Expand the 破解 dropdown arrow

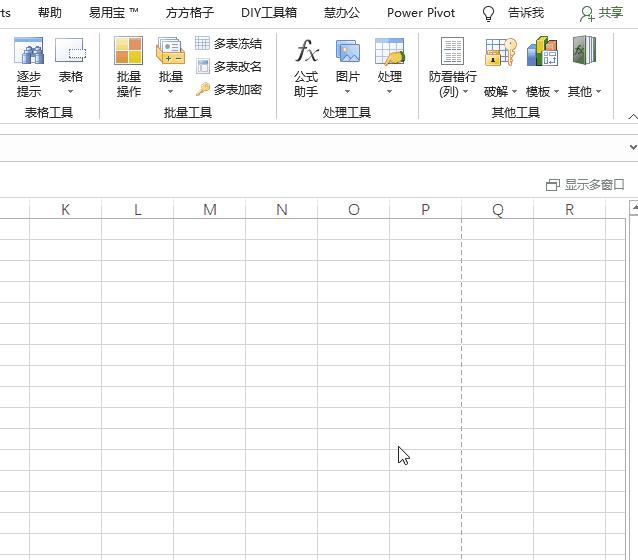click(514, 92)
